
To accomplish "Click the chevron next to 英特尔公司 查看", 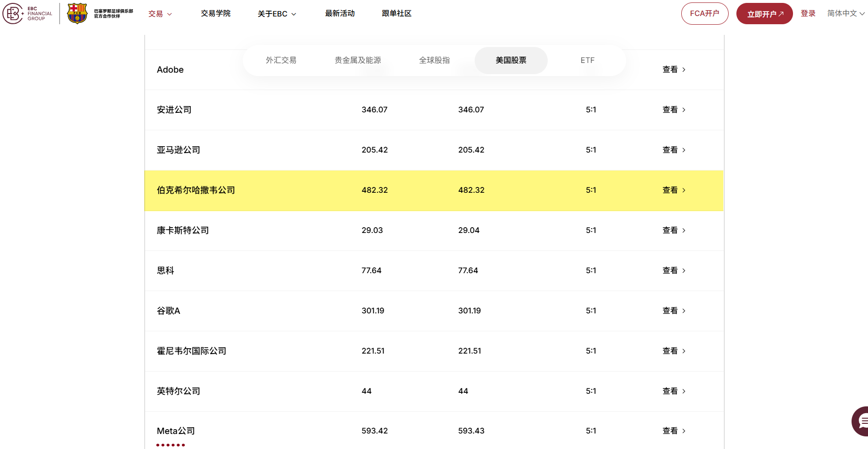I will [684, 391].
